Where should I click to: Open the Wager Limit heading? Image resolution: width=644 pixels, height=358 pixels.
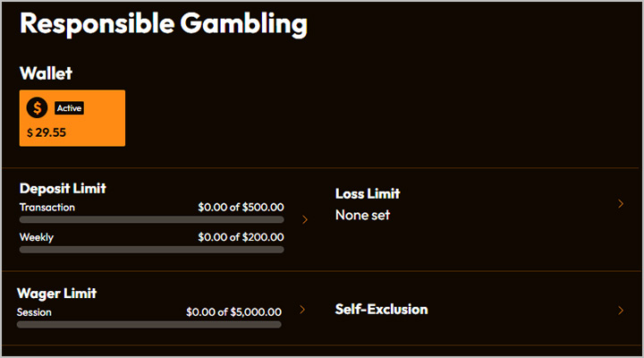coord(56,294)
